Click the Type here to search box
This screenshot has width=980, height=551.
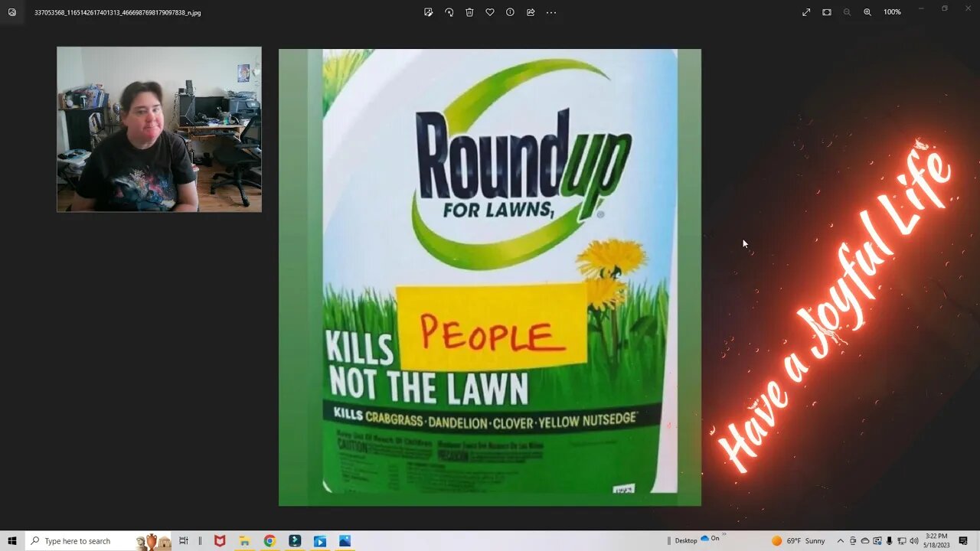click(98, 541)
